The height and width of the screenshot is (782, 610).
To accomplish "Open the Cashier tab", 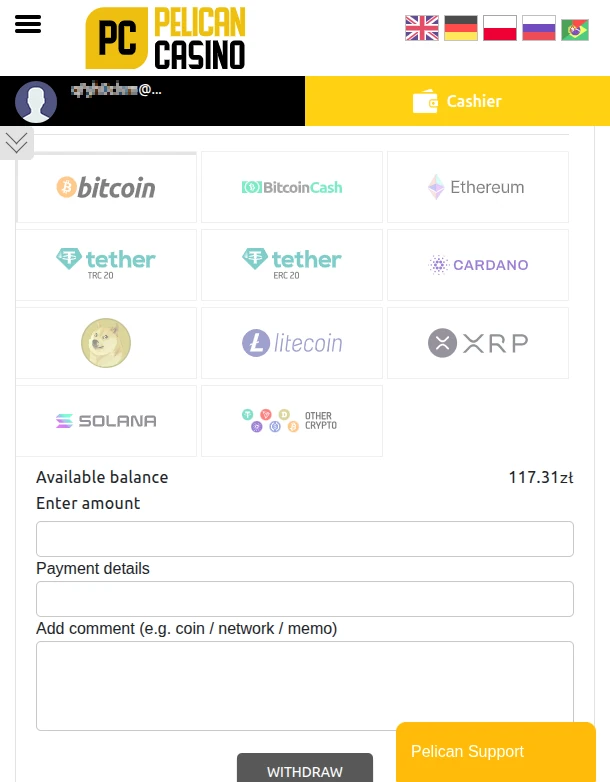I will pos(457,101).
